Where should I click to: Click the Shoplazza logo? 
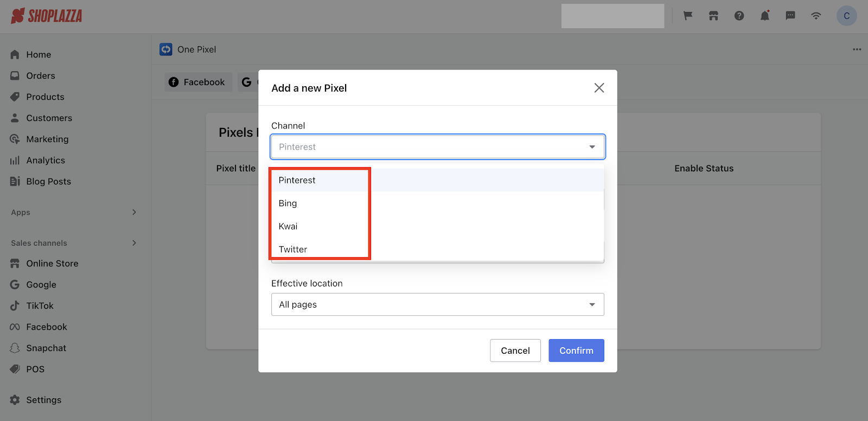pos(47,16)
